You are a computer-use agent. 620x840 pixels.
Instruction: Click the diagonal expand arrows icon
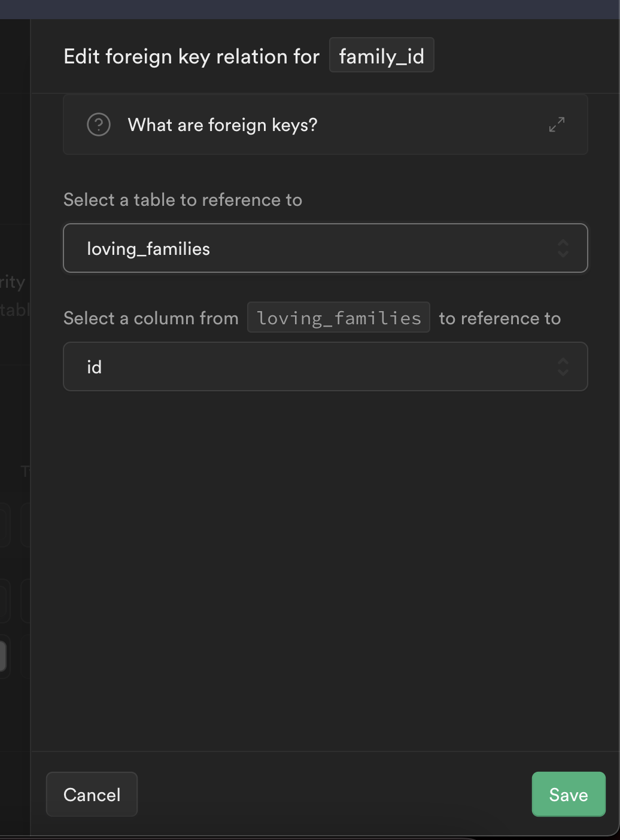coord(556,124)
